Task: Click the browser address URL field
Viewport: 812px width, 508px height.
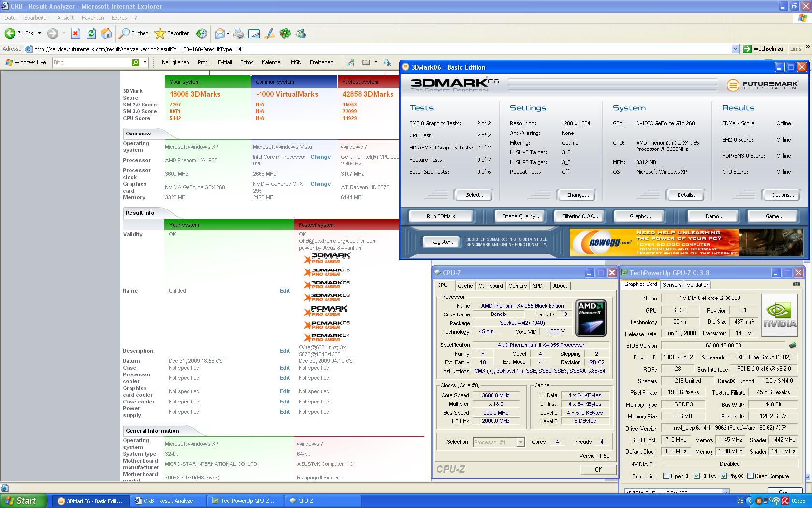Action: pyautogui.click(x=382, y=49)
